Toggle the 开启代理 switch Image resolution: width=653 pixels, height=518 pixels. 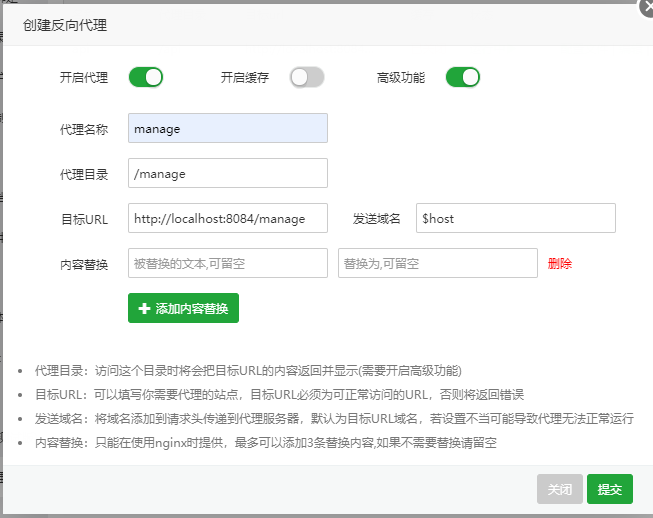pyautogui.click(x=145, y=77)
